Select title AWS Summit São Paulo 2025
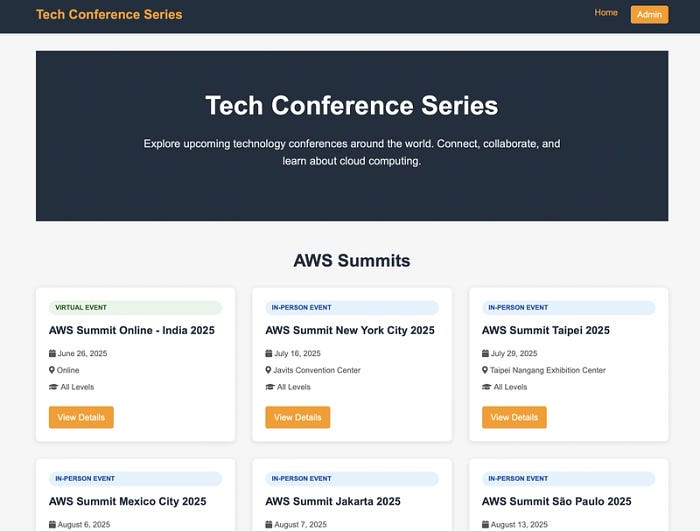Viewport: 700px width, 531px height. coord(557,502)
